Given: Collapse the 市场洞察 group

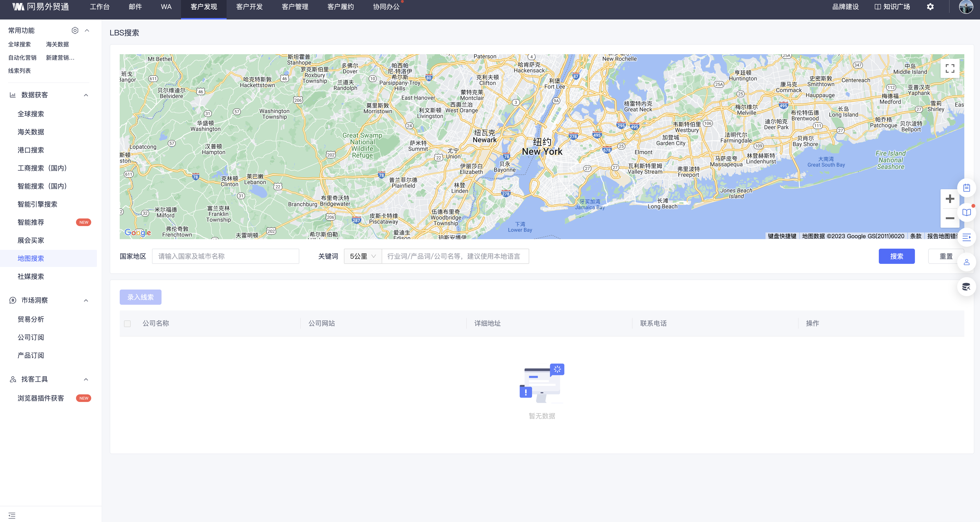Looking at the screenshot, I should coord(86,300).
